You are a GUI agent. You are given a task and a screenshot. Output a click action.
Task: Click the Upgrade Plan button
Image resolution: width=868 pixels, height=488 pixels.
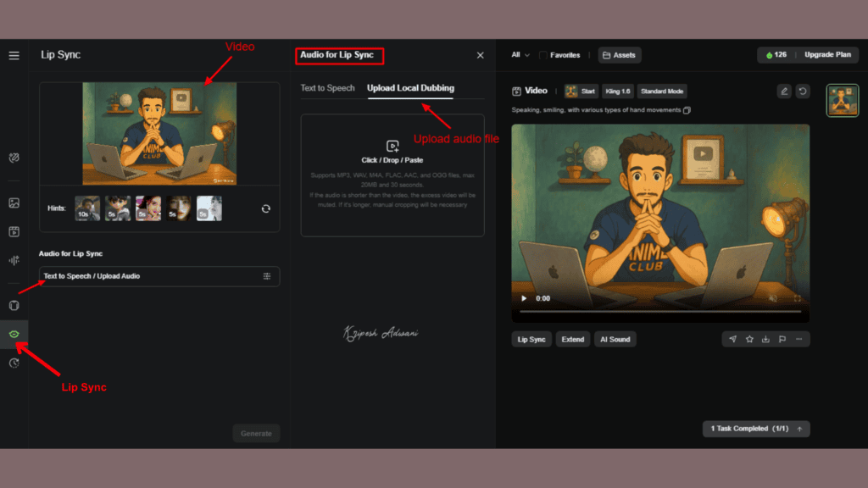pos(828,54)
